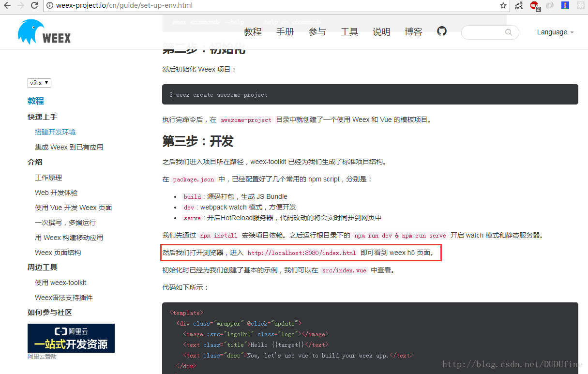The image size is (588, 374).
Task: Click the 阿里云 sponsor banner image
Action: click(71, 338)
